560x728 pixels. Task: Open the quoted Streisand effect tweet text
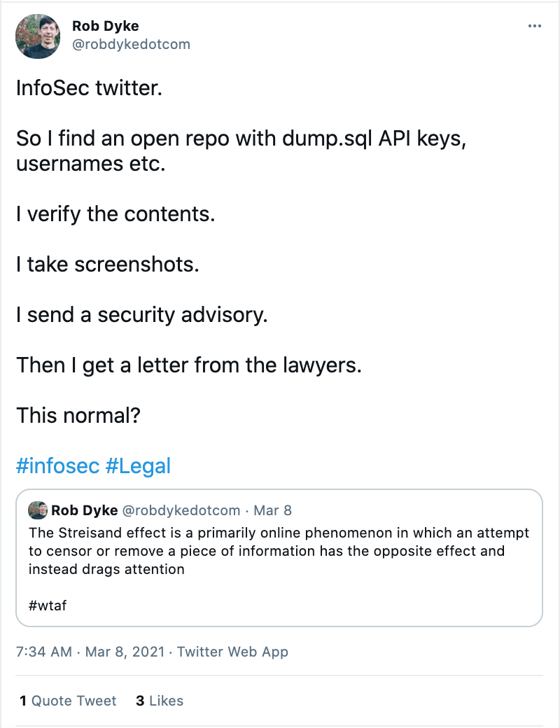pyautogui.click(x=279, y=551)
